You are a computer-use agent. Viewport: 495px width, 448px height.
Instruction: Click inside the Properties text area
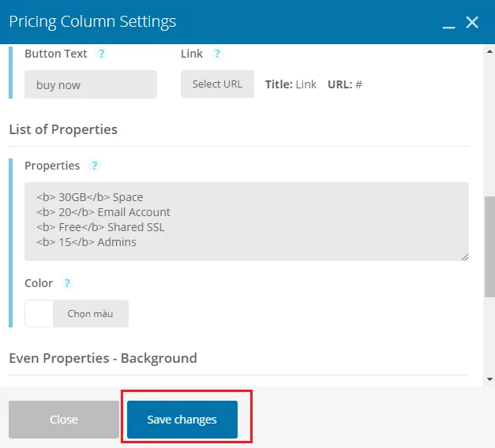click(x=246, y=221)
